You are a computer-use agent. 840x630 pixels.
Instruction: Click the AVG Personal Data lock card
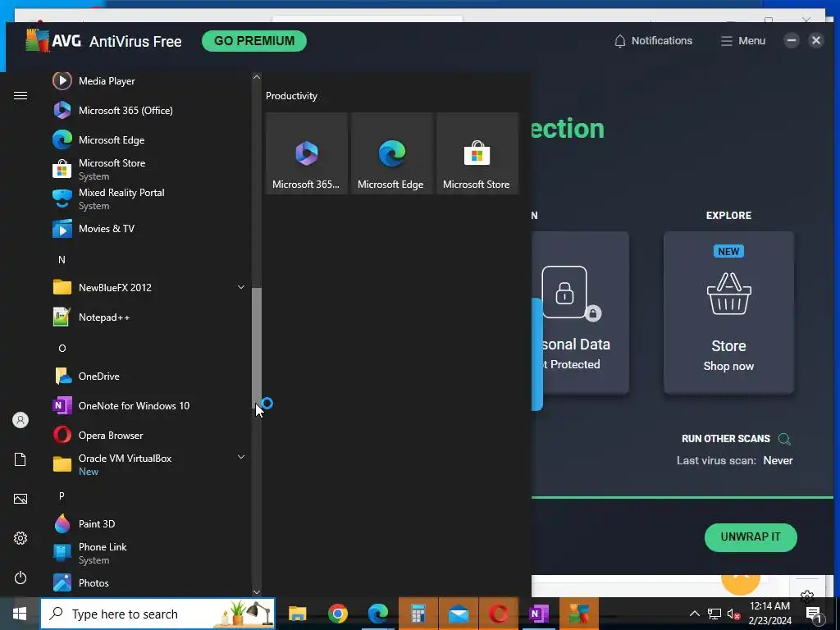pyautogui.click(x=580, y=313)
